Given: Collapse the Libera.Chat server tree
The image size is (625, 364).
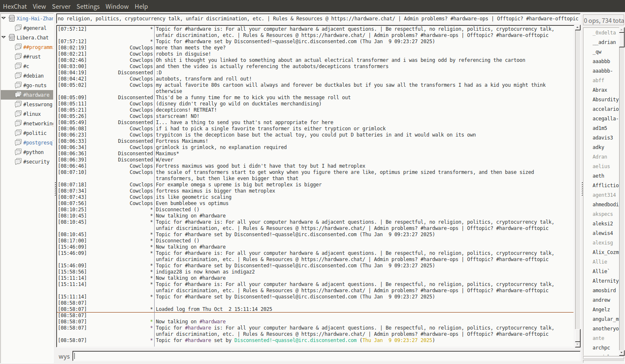Looking at the screenshot, I should pyautogui.click(x=4, y=37).
